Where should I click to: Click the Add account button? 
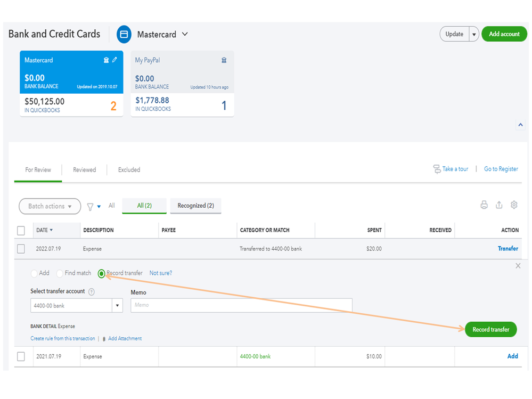pos(504,34)
